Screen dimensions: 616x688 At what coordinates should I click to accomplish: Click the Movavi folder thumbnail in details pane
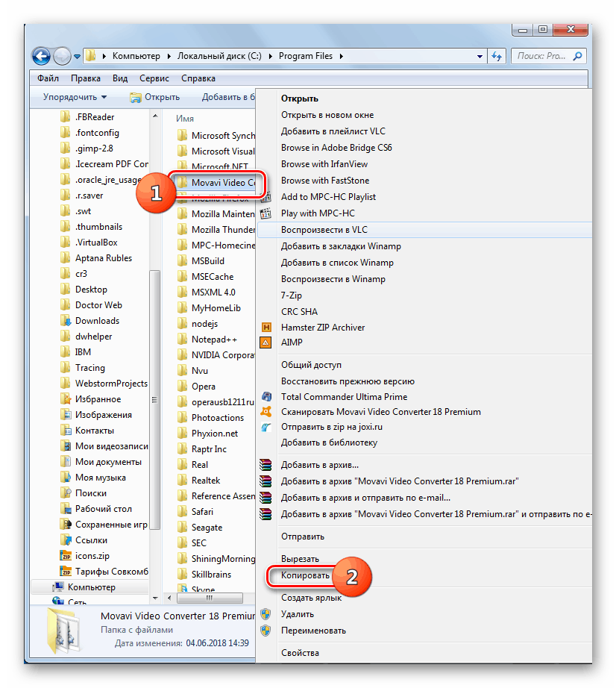pyautogui.click(x=64, y=630)
